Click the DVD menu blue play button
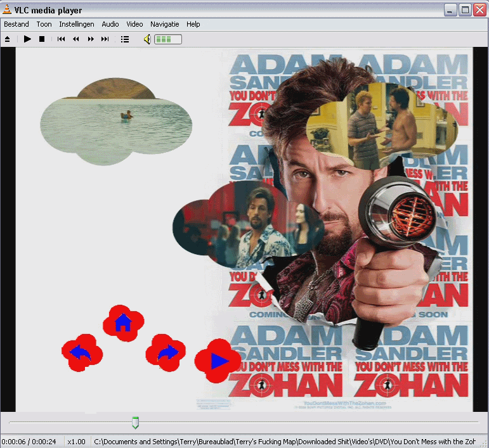 click(x=218, y=361)
